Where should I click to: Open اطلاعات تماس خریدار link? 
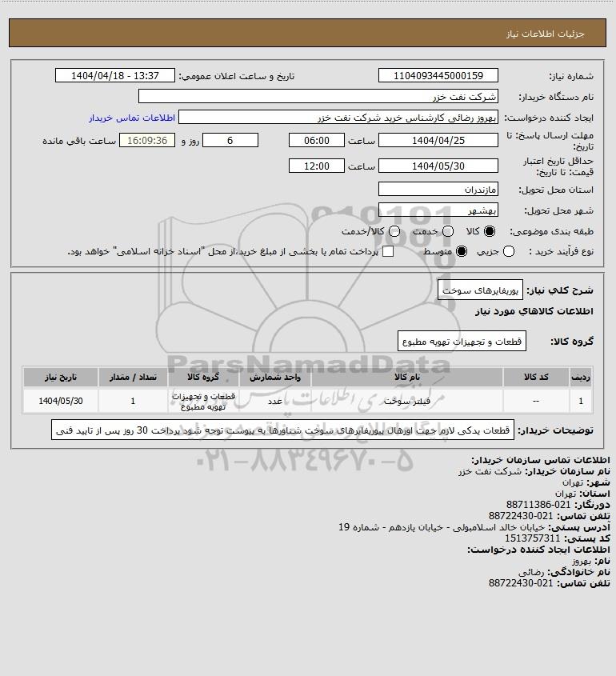tap(132, 118)
